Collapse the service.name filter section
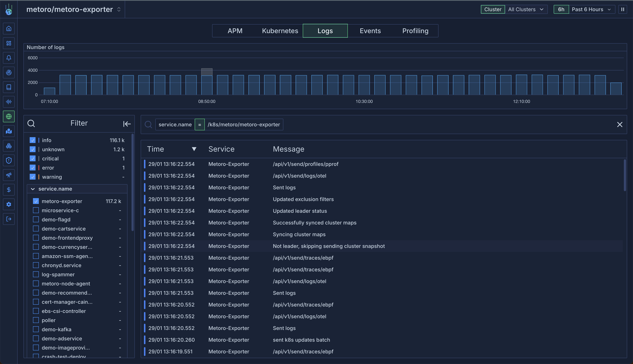 33,189
